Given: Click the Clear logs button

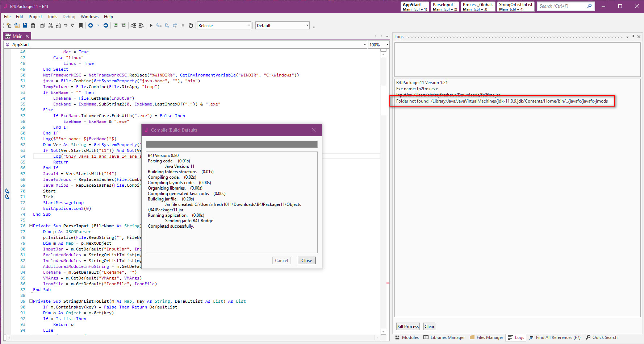Looking at the screenshot, I should click(429, 327).
